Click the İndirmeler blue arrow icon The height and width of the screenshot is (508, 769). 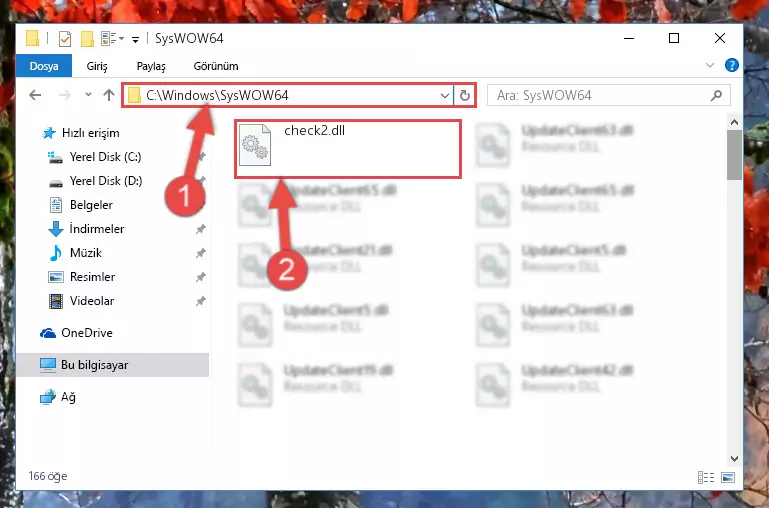pos(56,229)
